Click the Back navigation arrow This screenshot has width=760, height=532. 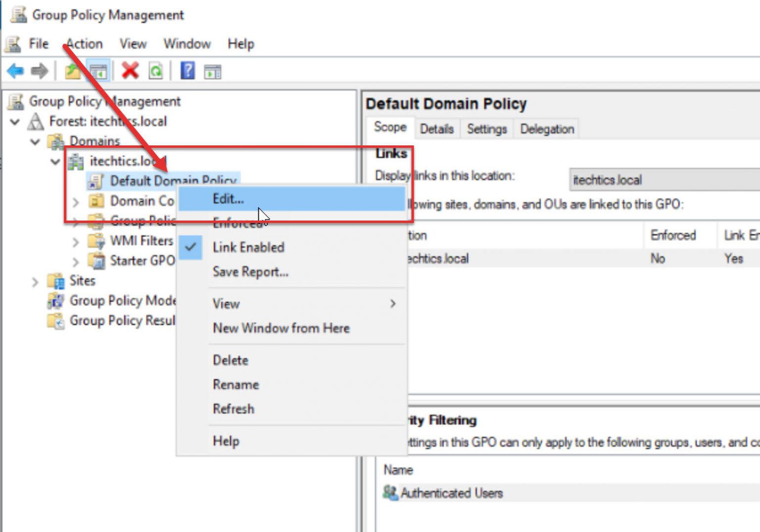[15, 71]
